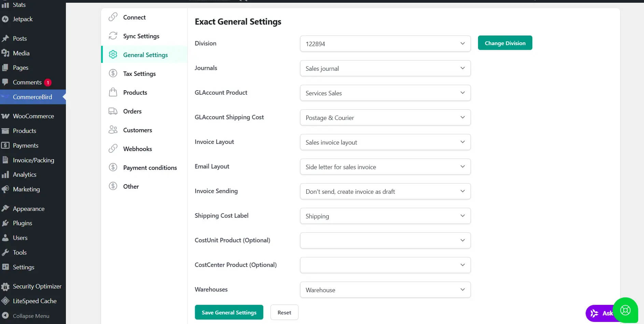Viewport: 644px width, 324px height.
Task: Click the Webhooks chain icon
Action: [113, 149]
